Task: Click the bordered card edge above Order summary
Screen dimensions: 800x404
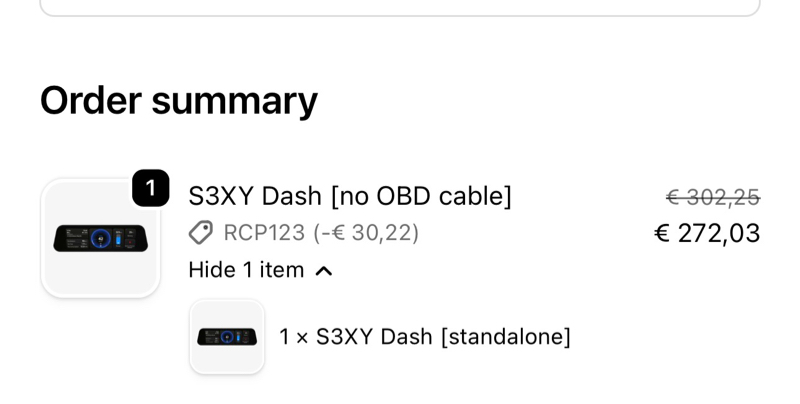Action: [400, 14]
